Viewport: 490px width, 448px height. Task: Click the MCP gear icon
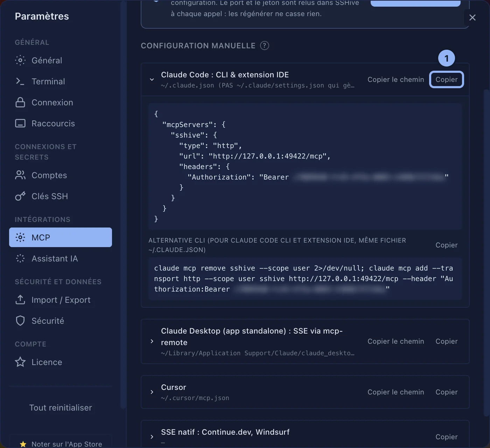click(20, 238)
